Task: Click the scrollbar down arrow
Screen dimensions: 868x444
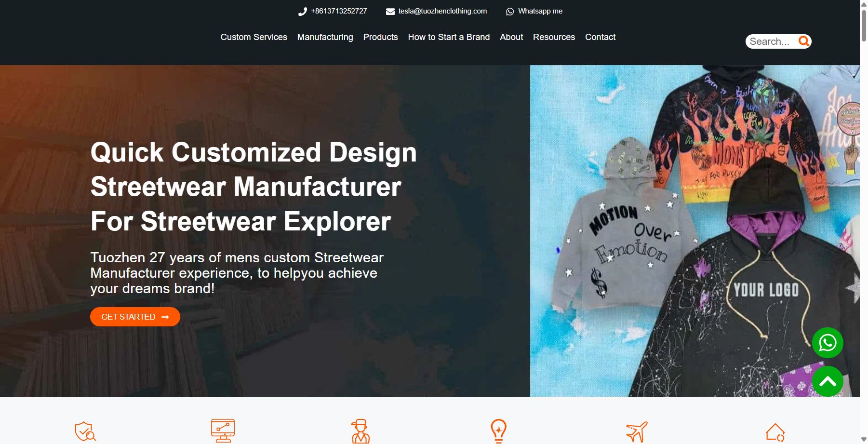Action: pos(864,439)
